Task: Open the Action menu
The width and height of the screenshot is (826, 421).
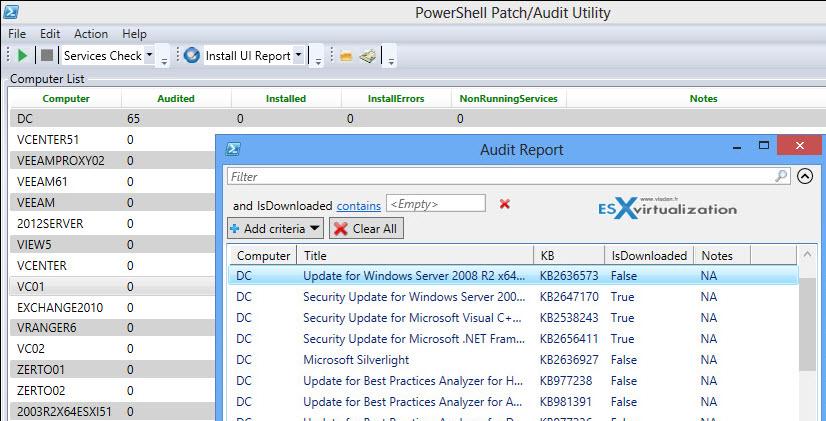Action: [x=91, y=34]
